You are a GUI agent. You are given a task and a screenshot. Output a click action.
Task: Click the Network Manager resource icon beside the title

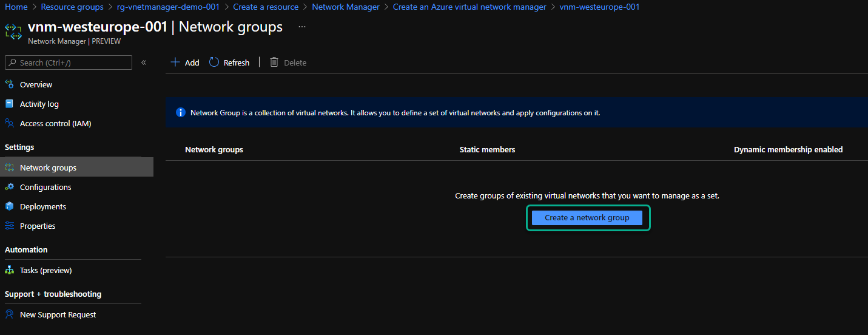(13, 32)
